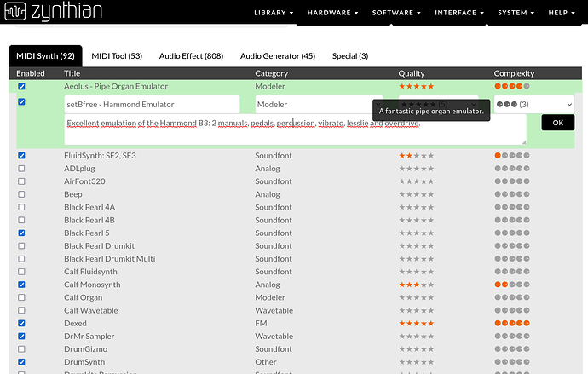Toggle the setBfree Hammond Emulator checkbox
Screen dimensions: 588x374
22,101
